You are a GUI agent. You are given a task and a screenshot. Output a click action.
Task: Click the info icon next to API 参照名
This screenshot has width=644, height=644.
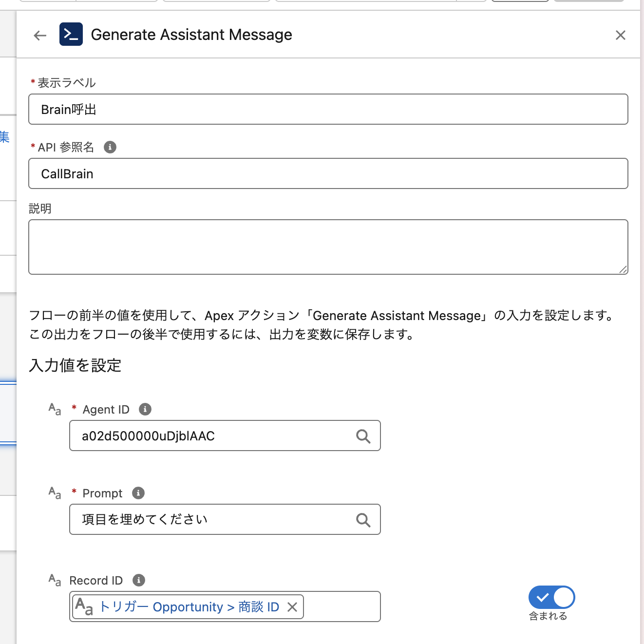(110, 147)
